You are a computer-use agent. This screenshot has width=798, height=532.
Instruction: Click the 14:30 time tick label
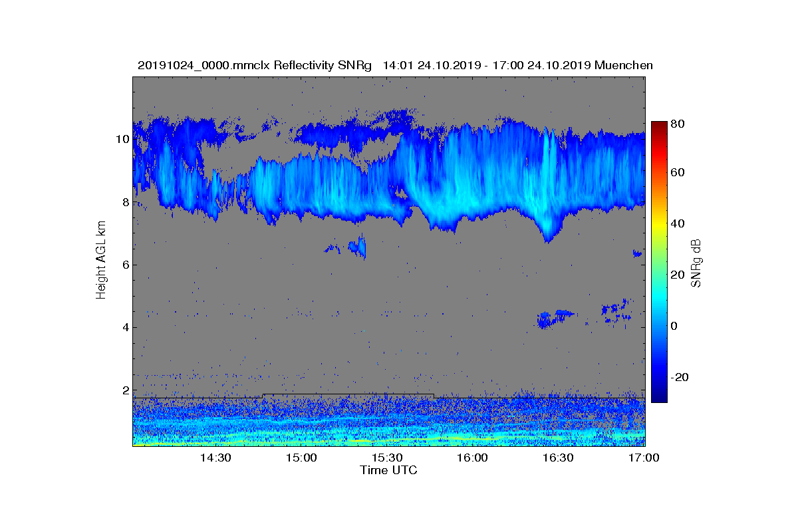pos(215,458)
